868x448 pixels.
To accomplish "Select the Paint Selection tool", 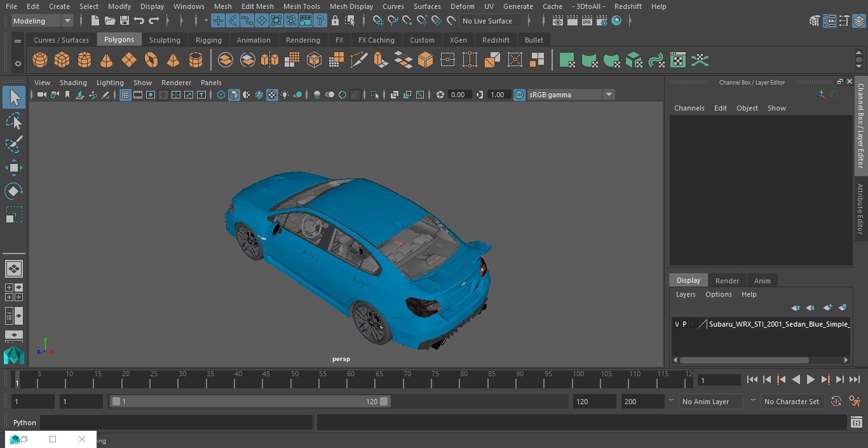I will click(14, 144).
